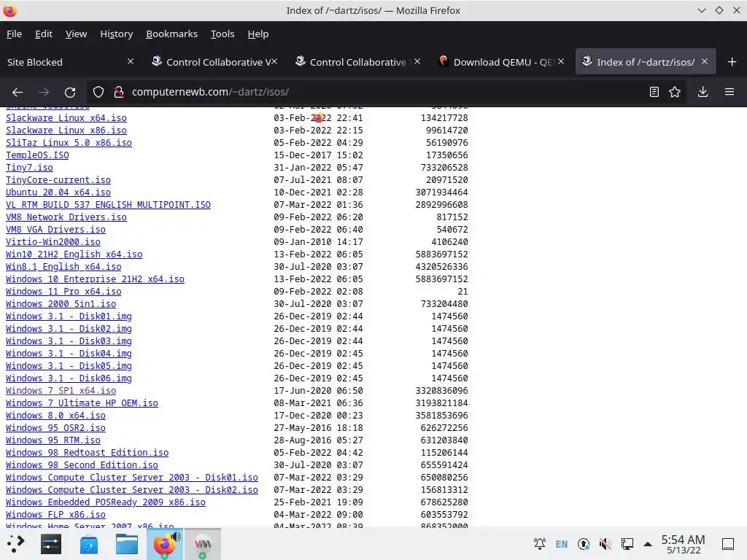Image resolution: width=747 pixels, height=560 pixels.
Task: Switch to the virt-manager taskbar app
Action: [x=203, y=544]
